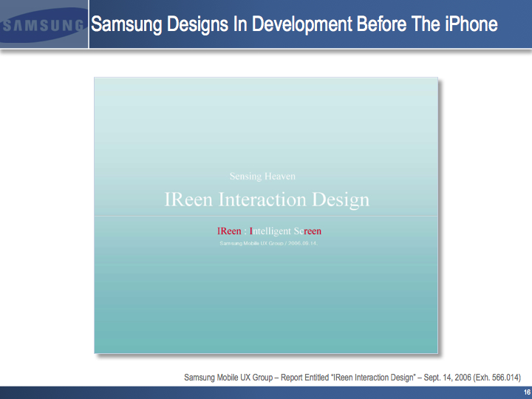Viewport: 532px width, 399px height.
Task: Click "Samsung Mobile UX Group" in the bottom caption
Action: coord(230,378)
